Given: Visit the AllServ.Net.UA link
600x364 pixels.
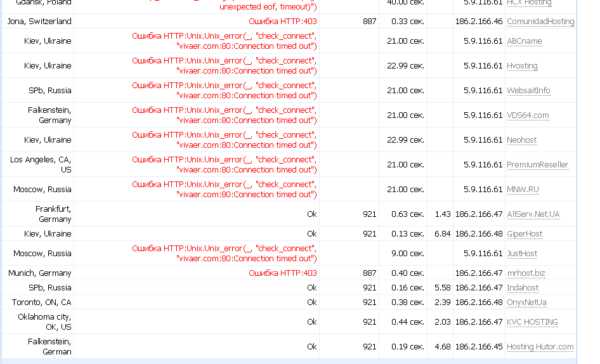Looking at the screenshot, I should (x=533, y=214).
